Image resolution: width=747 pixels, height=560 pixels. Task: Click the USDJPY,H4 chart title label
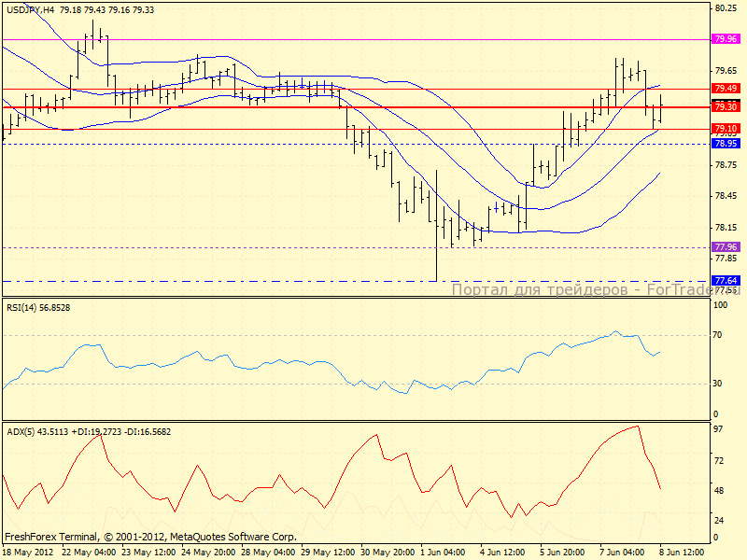(30, 9)
